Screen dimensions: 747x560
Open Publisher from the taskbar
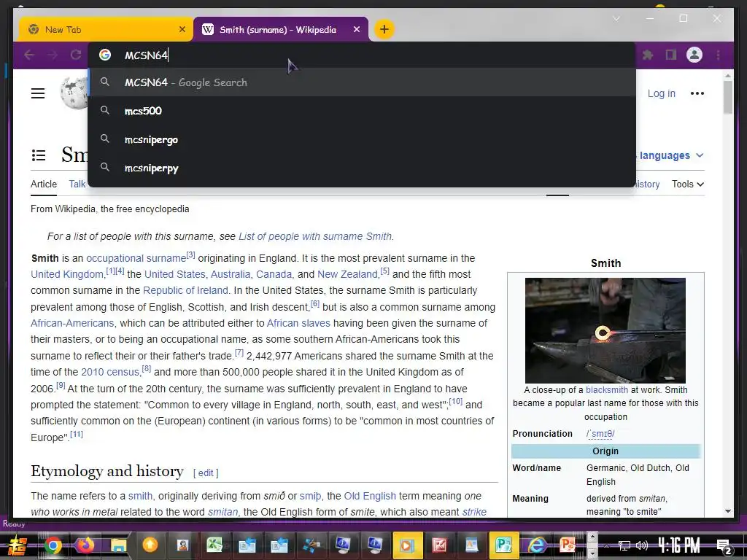click(x=503, y=545)
